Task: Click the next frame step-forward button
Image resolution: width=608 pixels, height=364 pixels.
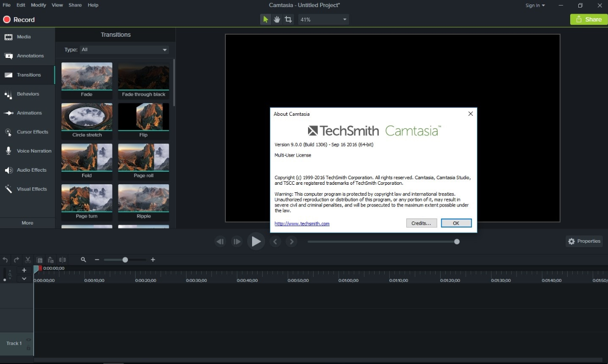Action: pos(237,242)
